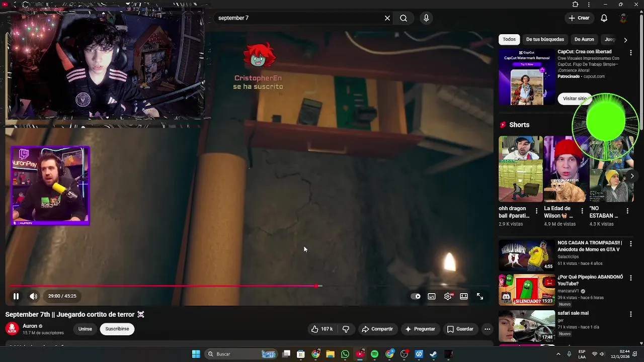This screenshot has width=644, height=362.
Task: Open the Auron channel name link
Action: click(x=30, y=326)
